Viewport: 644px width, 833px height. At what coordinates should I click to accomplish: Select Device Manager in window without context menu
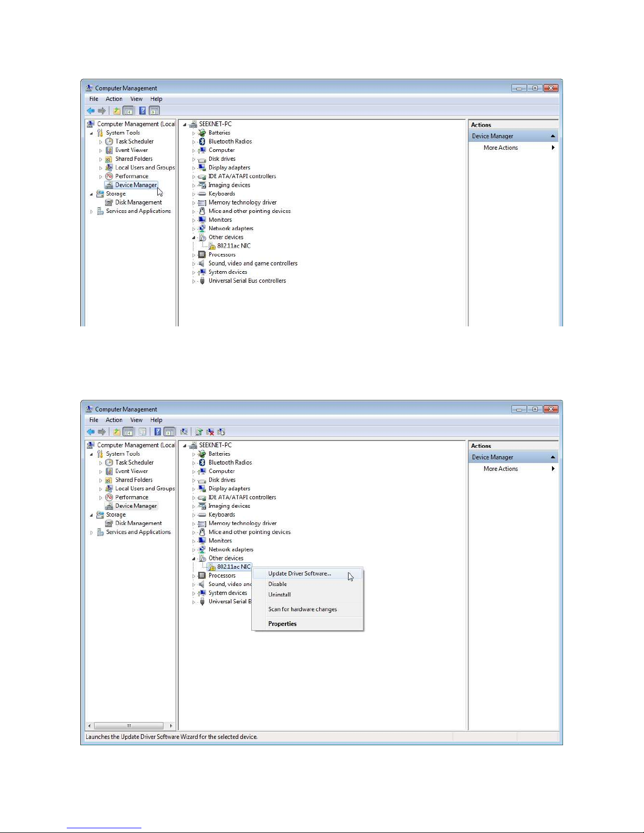click(x=136, y=185)
